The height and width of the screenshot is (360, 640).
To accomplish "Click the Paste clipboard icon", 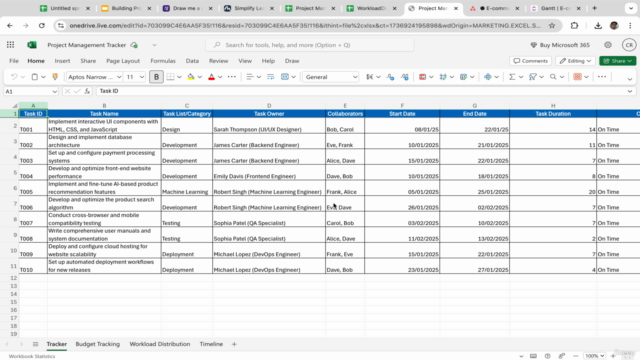I will 35,77.
